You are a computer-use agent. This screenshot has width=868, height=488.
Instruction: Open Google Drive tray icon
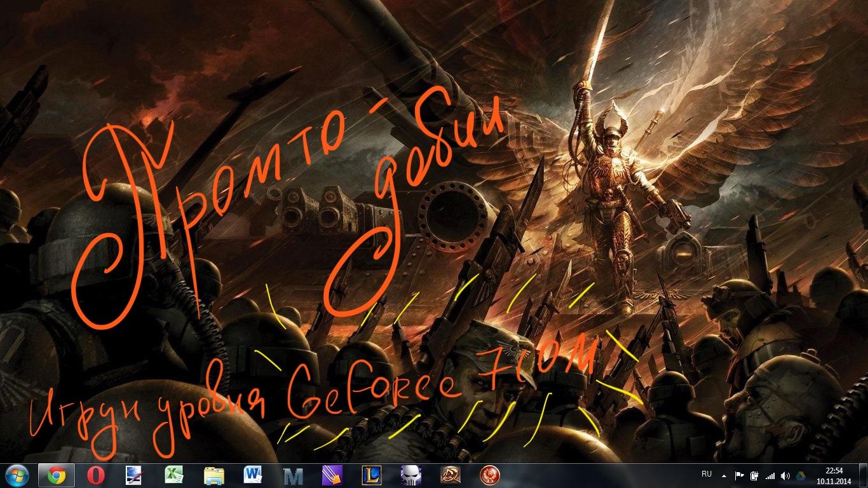click(x=801, y=475)
